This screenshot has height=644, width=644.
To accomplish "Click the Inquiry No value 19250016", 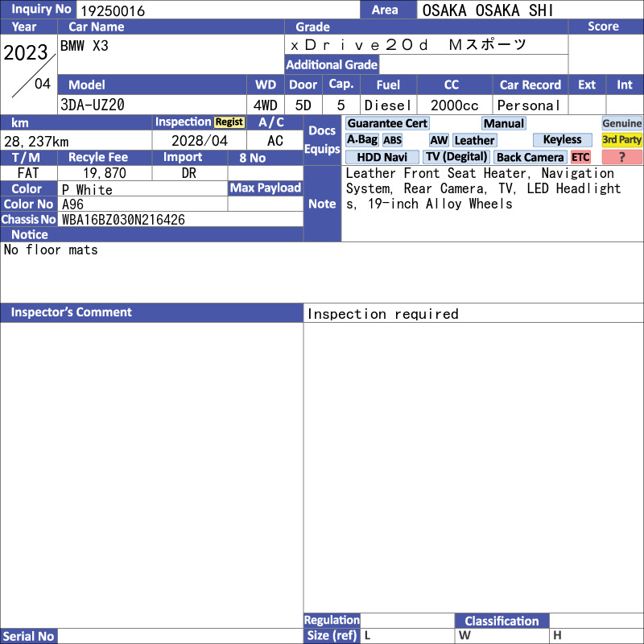I will 113,10.
